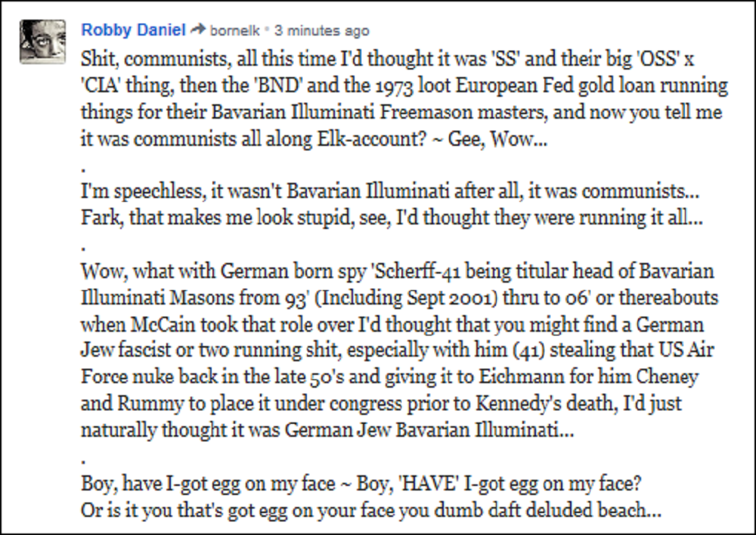Screen dimensions: 756x535
Task: Click the dot separator above "Wow, what with"
Action: point(82,247)
